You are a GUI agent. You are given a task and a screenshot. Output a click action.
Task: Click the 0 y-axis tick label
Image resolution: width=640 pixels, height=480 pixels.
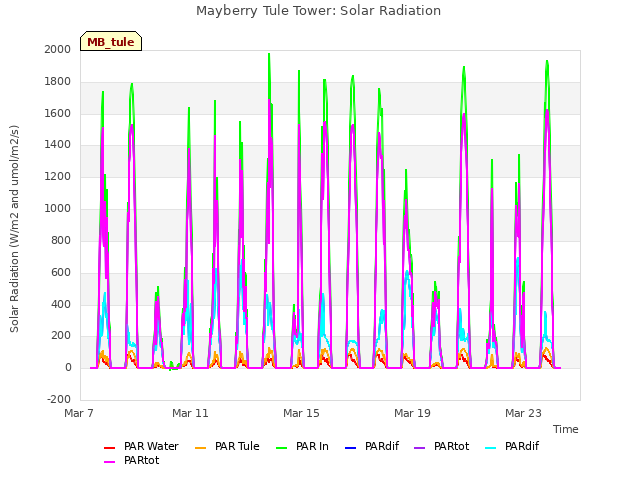[x=68, y=368]
